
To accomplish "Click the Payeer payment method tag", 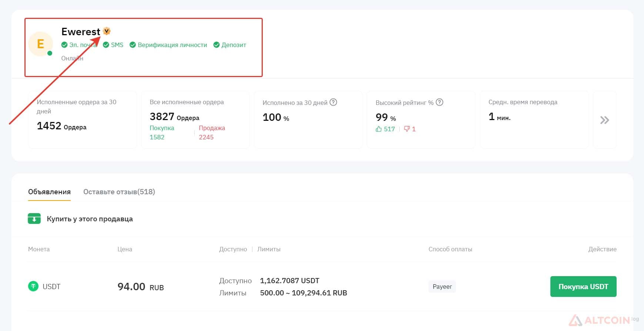I will click(x=442, y=287).
